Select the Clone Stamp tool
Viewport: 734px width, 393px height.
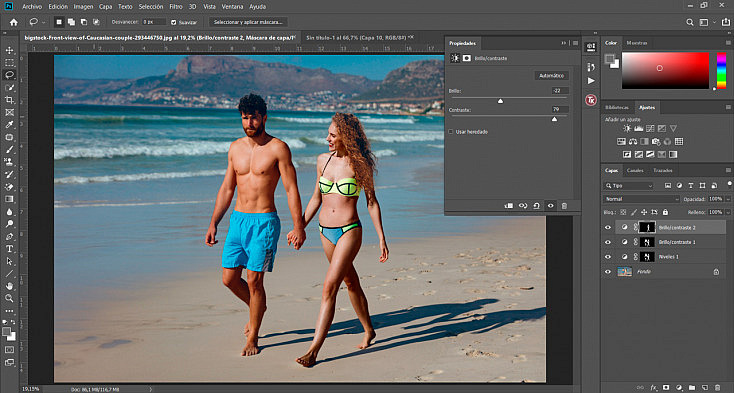(9, 162)
